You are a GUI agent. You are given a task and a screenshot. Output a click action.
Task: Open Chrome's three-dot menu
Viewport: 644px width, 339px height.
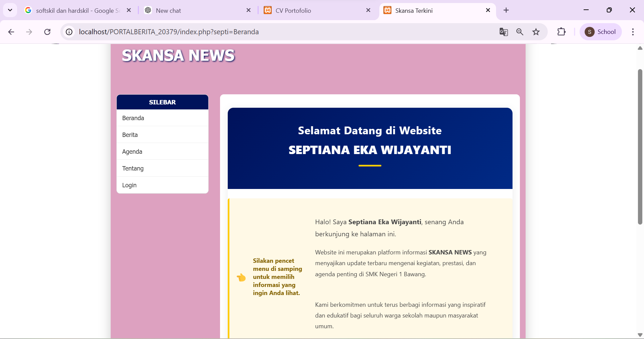point(633,32)
